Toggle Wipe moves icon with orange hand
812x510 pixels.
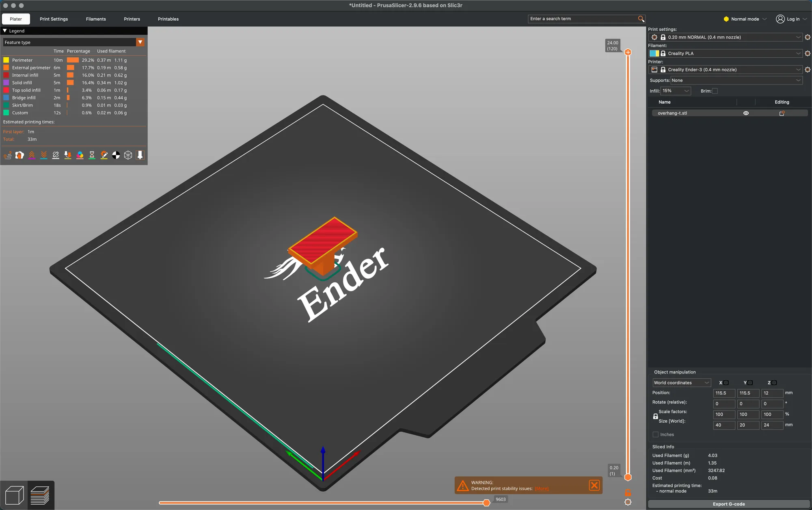[19, 155]
